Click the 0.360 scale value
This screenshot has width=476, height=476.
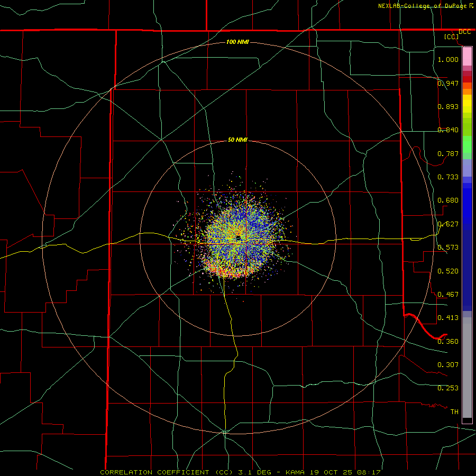[x=448, y=341]
